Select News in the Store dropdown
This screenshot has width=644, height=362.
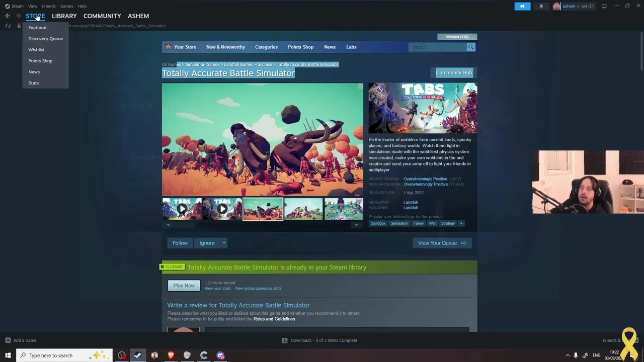tap(34, 72)
